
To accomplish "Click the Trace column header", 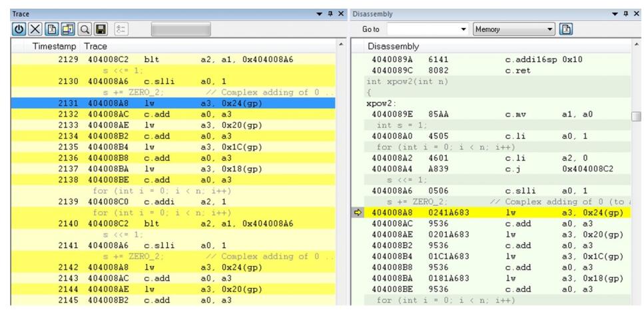I will tap(96, 46).
